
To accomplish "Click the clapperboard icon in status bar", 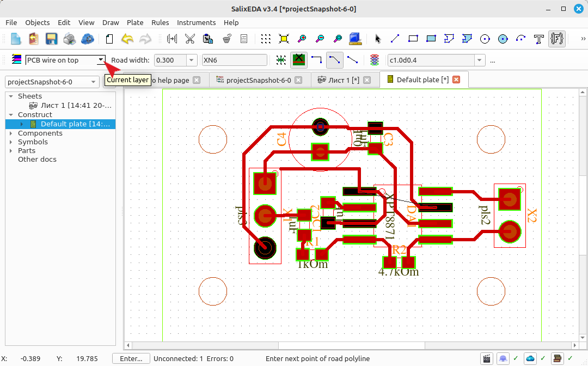I will [486, 359].
